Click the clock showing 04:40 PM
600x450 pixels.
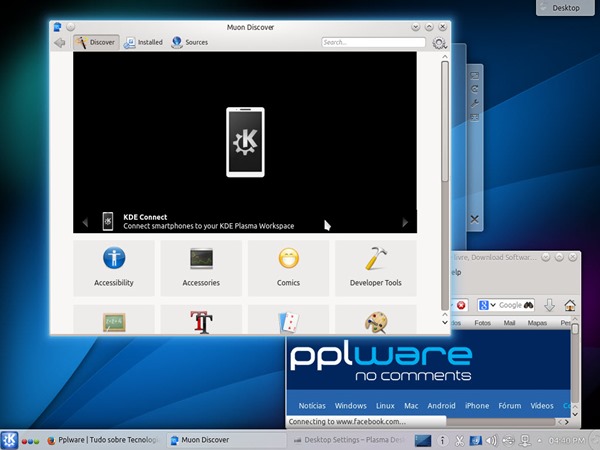(x=566, y=440)
